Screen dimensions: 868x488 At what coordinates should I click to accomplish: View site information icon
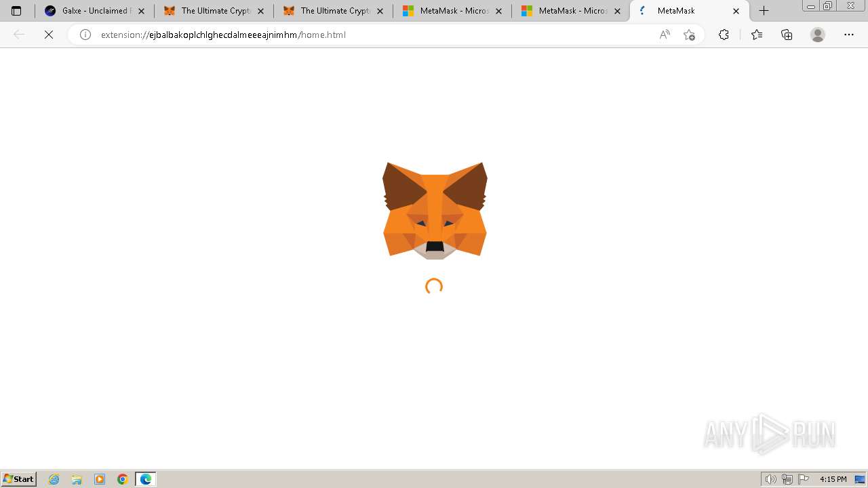[85, 35]
